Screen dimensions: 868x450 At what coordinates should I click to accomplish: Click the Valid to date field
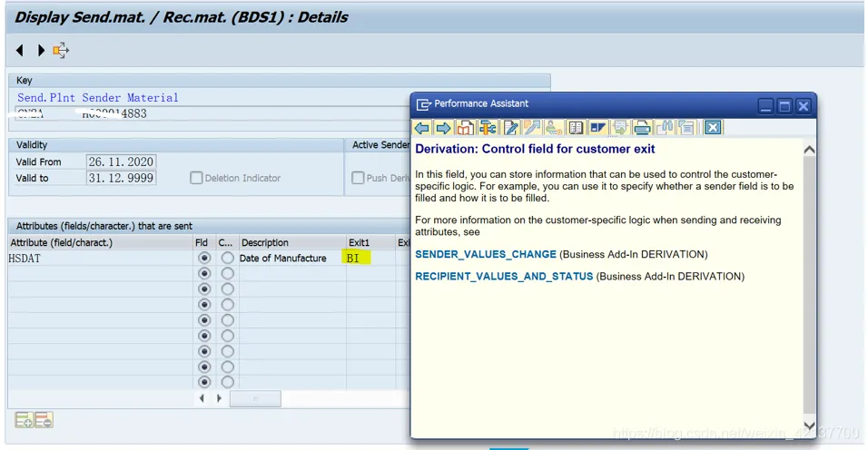[x=122, y=178]
